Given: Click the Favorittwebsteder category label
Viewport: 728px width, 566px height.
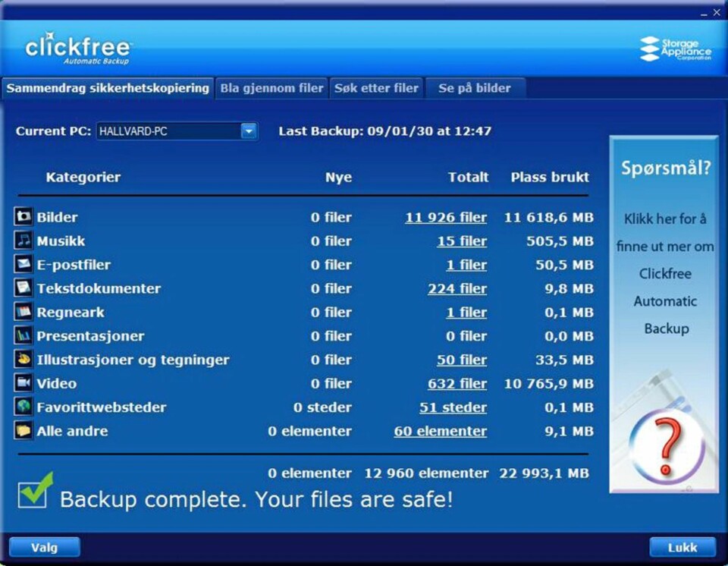Looking at the screenshot, I should pyautogui.click(x=101, y=407).
